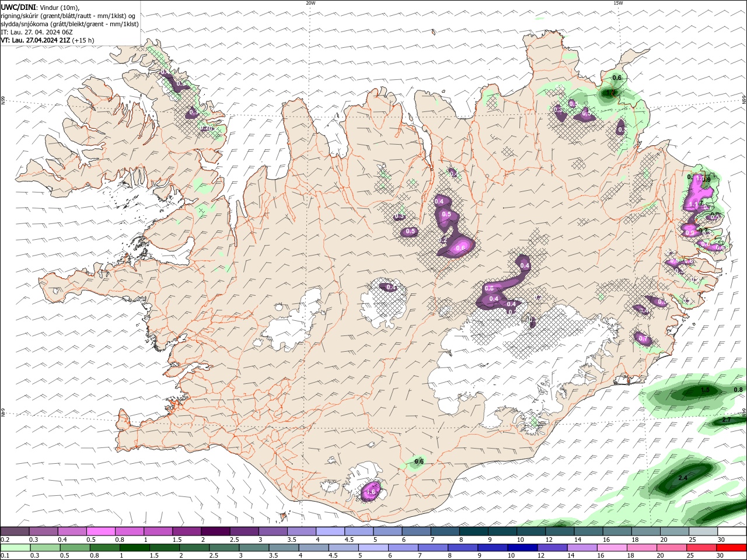Click the 0.2 label on the snow scale
Viewport: 747px width, 560px height.
click(x=4, y=540)
